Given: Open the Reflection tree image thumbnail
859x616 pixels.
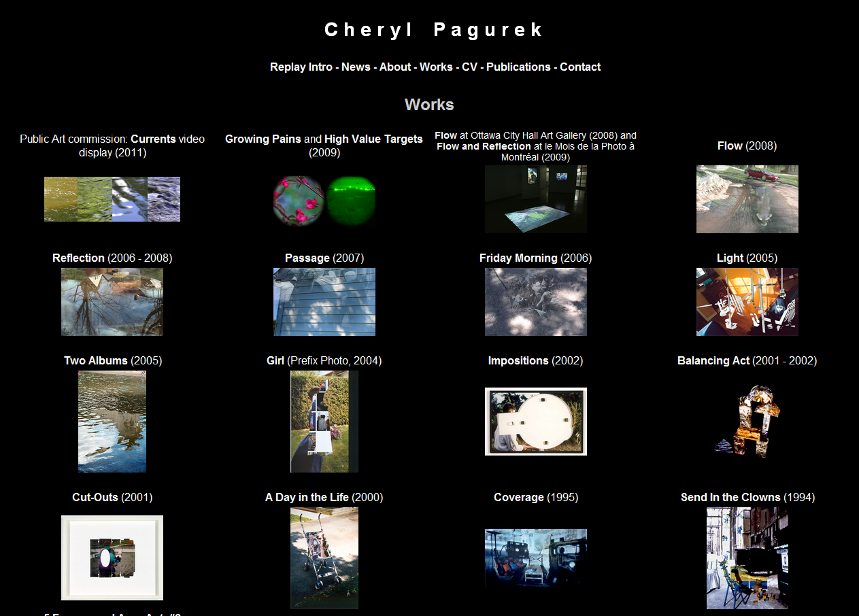Looking at the screenshot, I should pyautogui.click(x=112, y=302).
